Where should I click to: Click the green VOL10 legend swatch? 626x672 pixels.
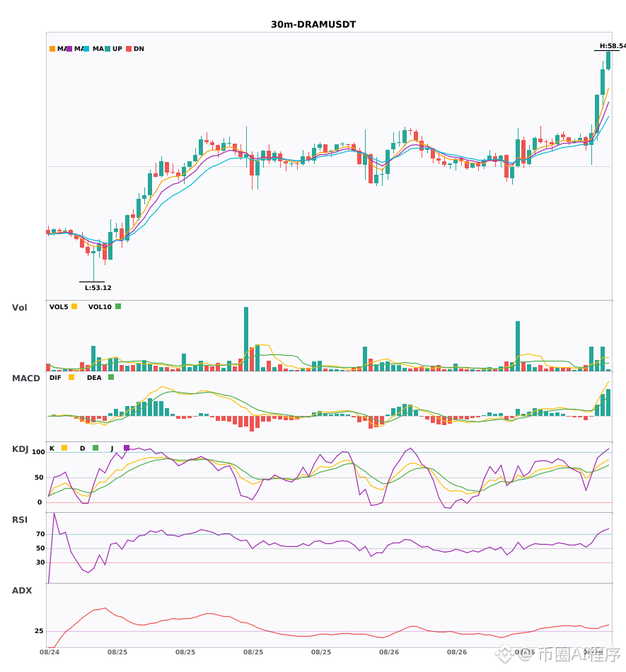point(118,306)
